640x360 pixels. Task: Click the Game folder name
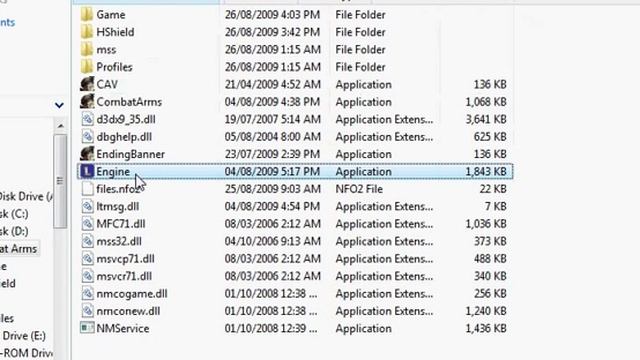tap(111, 15)
